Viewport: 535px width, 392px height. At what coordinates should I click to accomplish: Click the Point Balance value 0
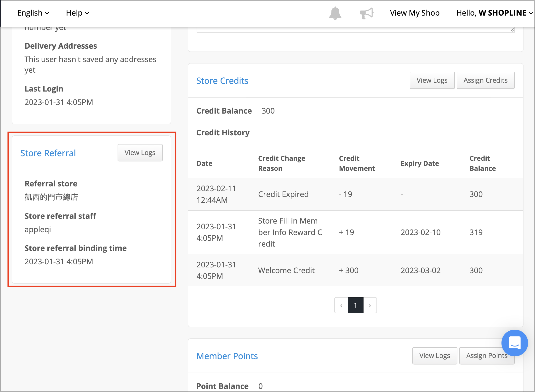click(x=261, y=386)
